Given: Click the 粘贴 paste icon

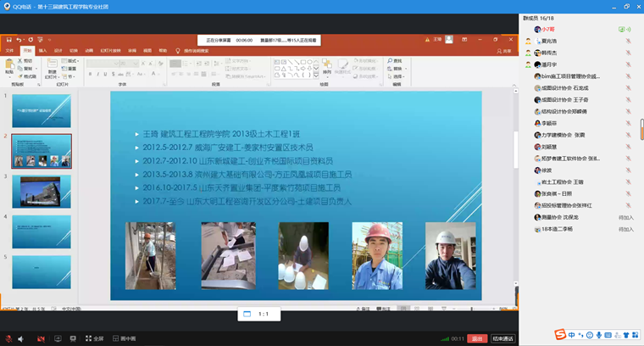Looking at the screenshot, I should pos(10,65).
